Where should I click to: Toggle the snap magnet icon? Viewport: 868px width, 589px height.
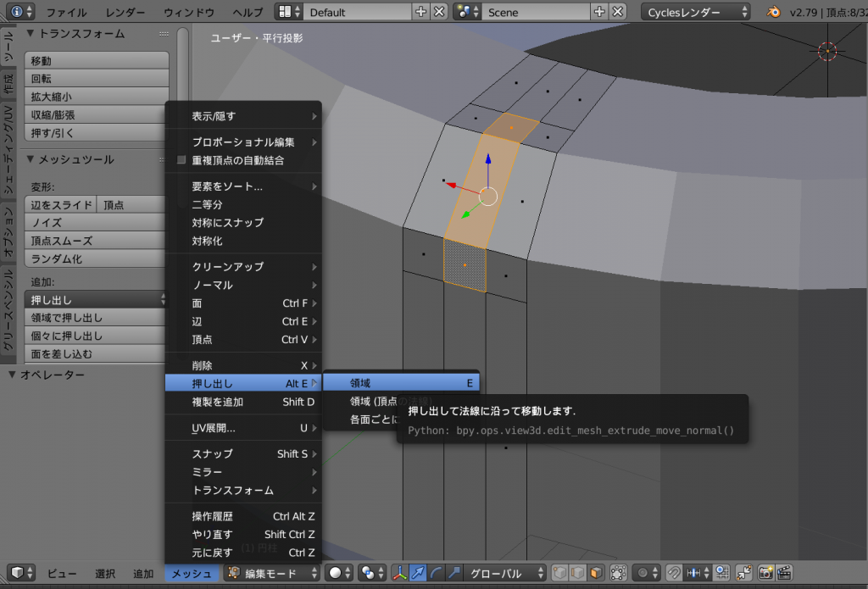click(x=675, y=573)
